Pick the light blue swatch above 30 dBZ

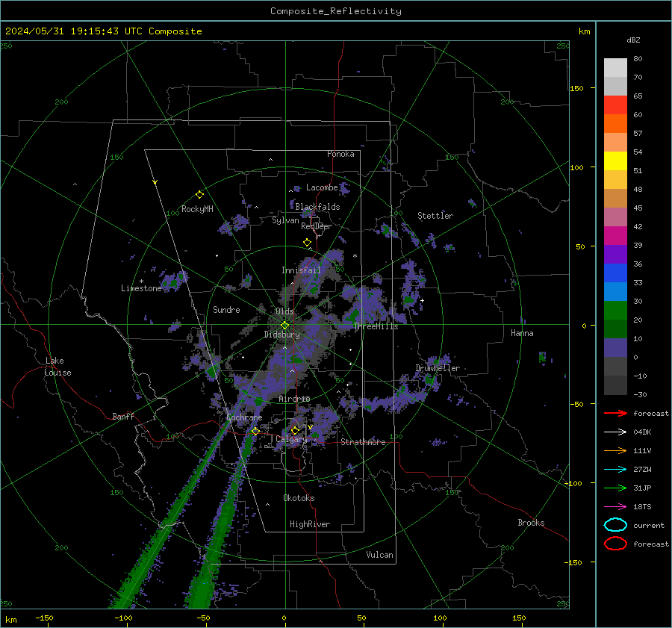615,291
